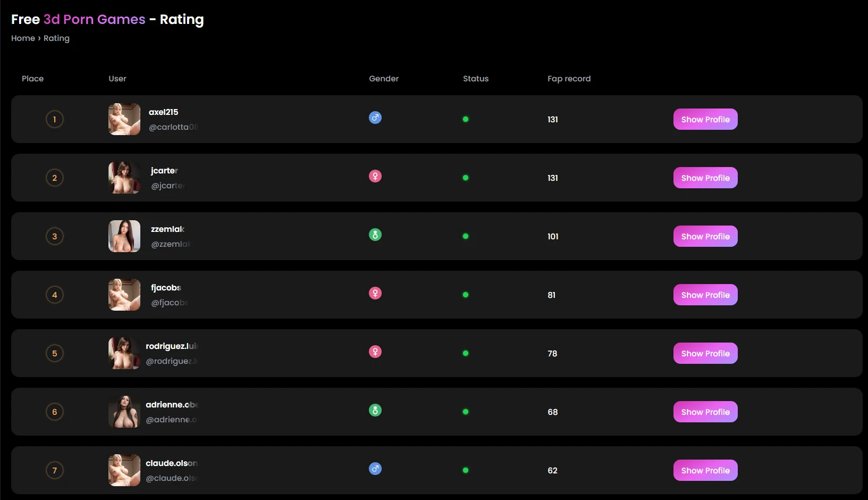Viewport: 868px width, 500px height.
Task: Click the online status dot for jcarter
Action: [466, 178]
